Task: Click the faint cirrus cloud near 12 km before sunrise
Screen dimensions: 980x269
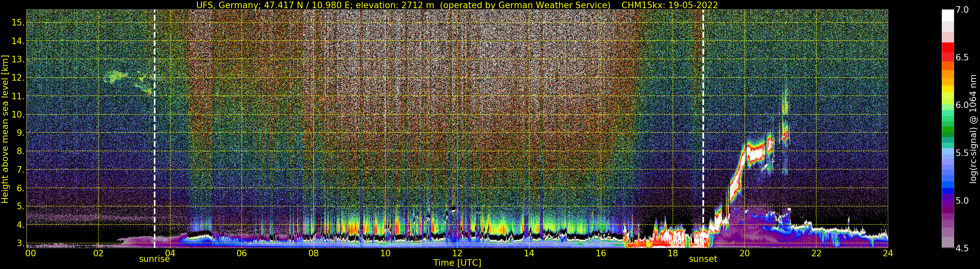Action: click(x=116, y=76)
